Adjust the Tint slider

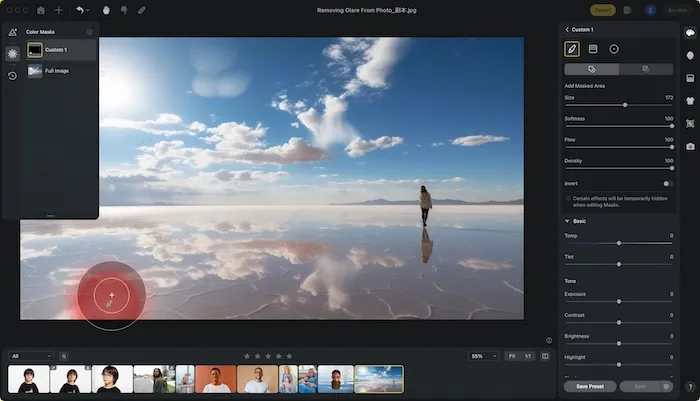click(619, 264)
